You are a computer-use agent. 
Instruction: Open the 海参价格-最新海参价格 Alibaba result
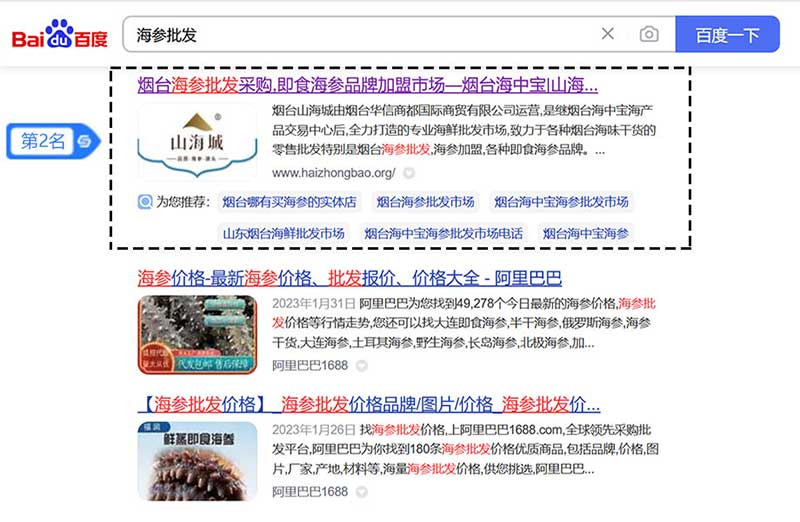point(349,278)
